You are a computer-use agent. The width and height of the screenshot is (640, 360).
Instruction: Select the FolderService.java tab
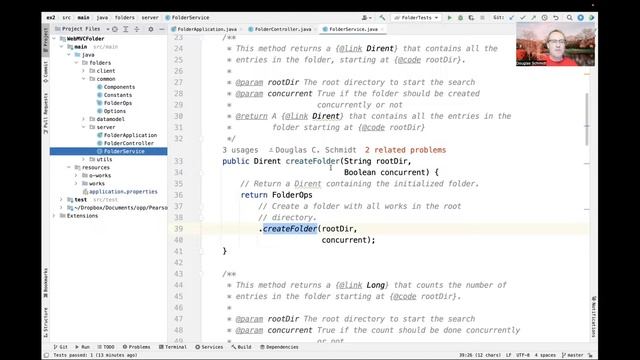353,29
